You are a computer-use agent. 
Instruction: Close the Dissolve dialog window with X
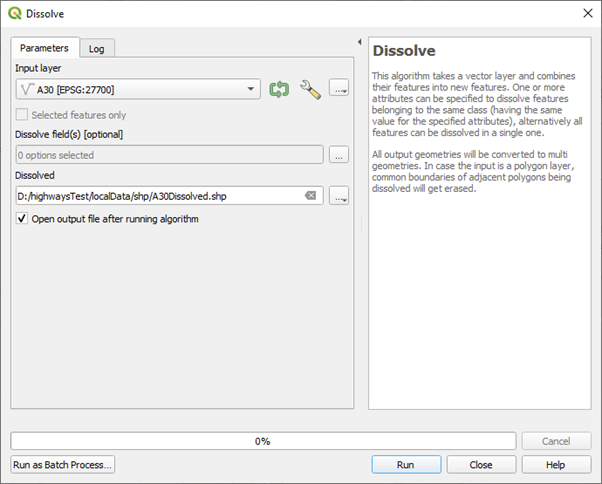point(585,13)
